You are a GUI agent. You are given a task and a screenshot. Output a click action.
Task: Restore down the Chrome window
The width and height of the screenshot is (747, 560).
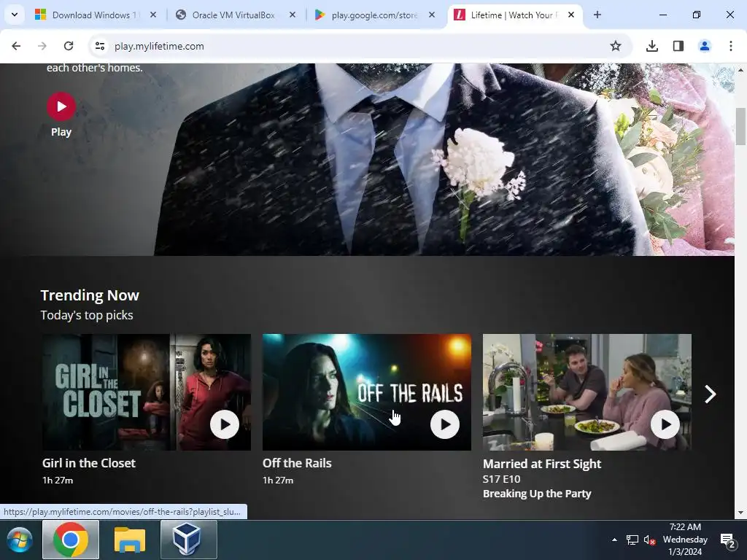696,15
